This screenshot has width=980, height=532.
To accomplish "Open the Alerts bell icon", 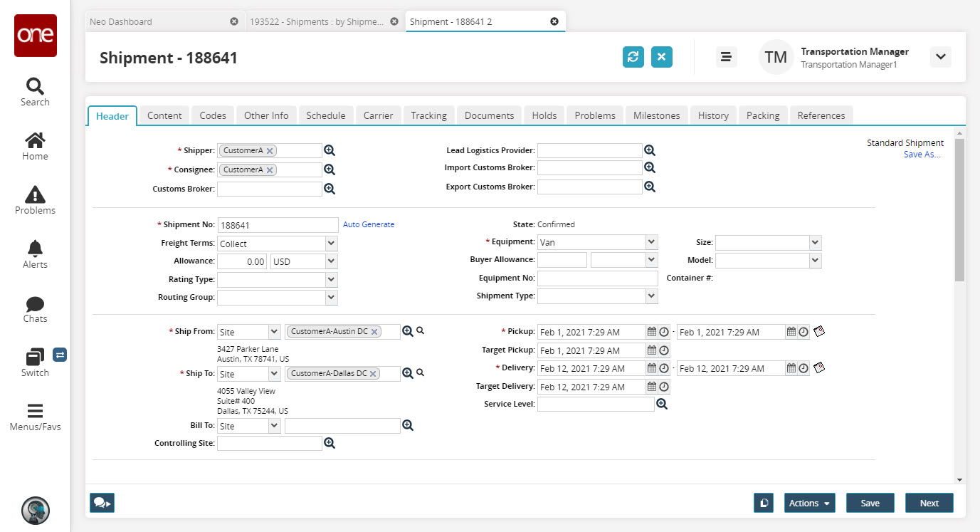I will coord(35,249).
